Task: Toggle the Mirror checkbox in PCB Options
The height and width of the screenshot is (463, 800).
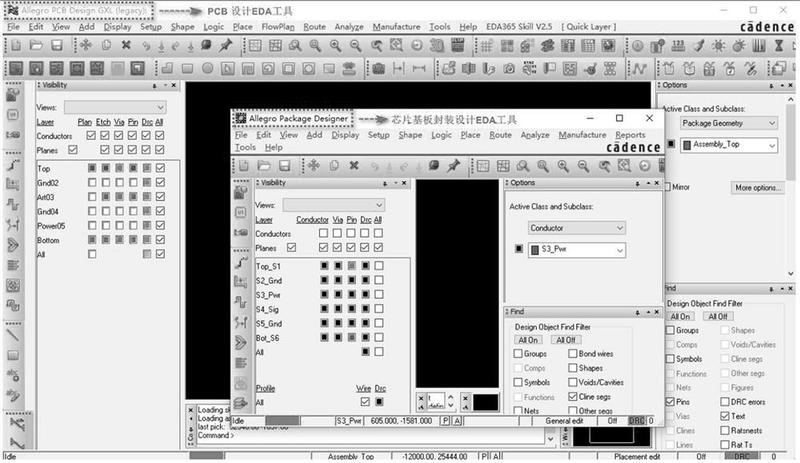Action: pos(668,187)
